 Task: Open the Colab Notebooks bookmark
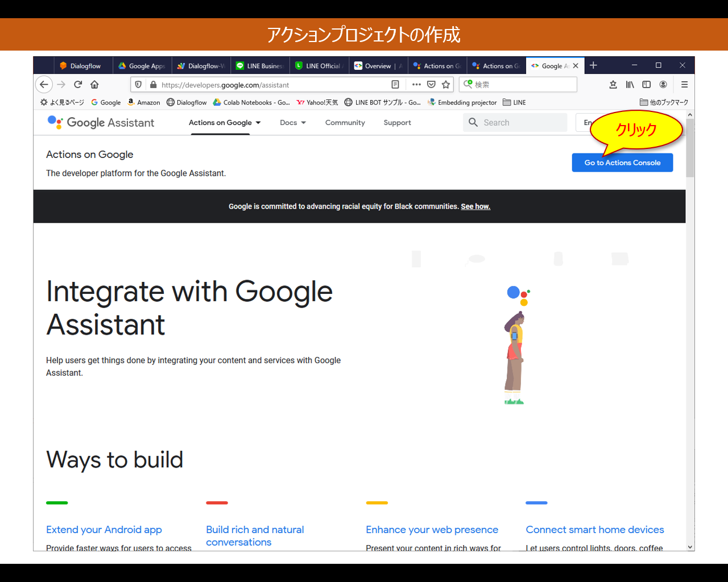pos(251,102)
